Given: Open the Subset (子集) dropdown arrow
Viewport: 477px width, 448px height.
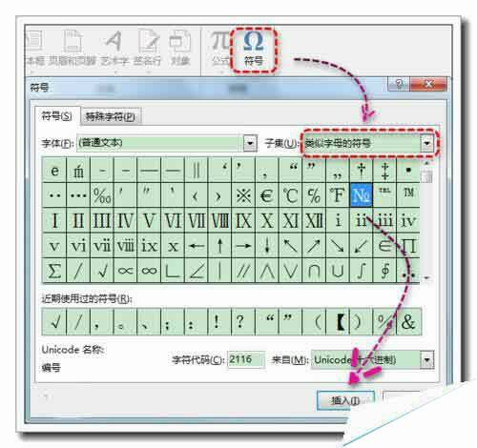Looking at the screenshot, I should point(427,143).
